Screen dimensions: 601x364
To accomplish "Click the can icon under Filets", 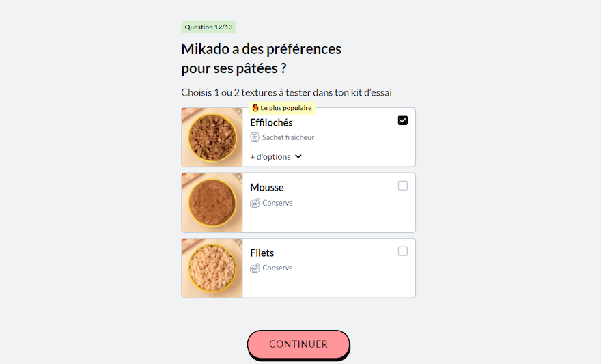I will point(255,268).
